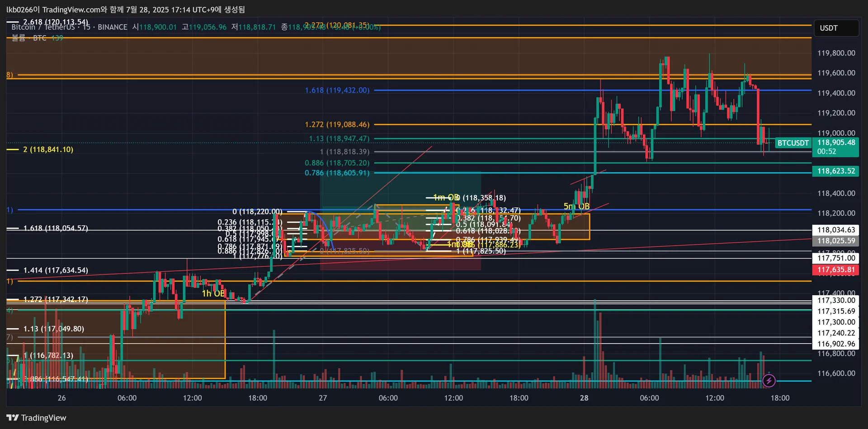Click the gray 118,025.59 trendline price label
Screen dimensions: 868x429
click(835, 241)
